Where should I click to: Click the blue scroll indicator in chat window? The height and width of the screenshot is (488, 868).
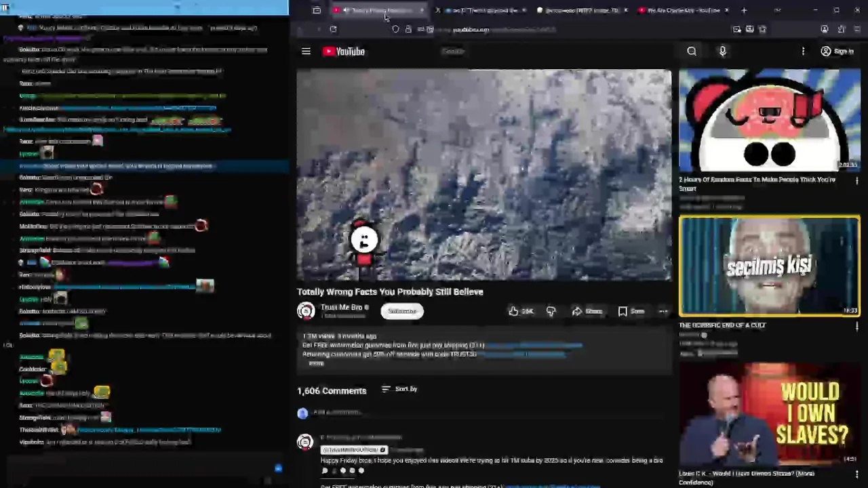coord(278,468)
